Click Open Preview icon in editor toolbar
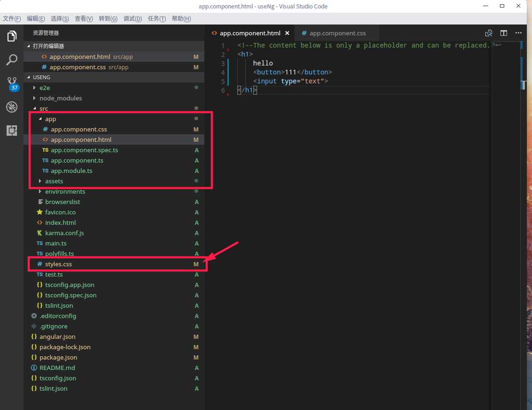Viewport: 532px width, 410px height. point(489,33)
